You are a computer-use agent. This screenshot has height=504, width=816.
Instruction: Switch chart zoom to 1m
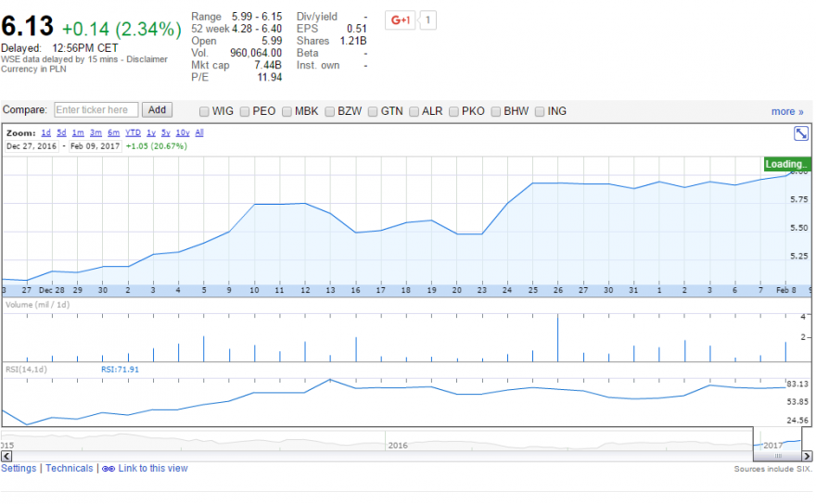point(78,133)
